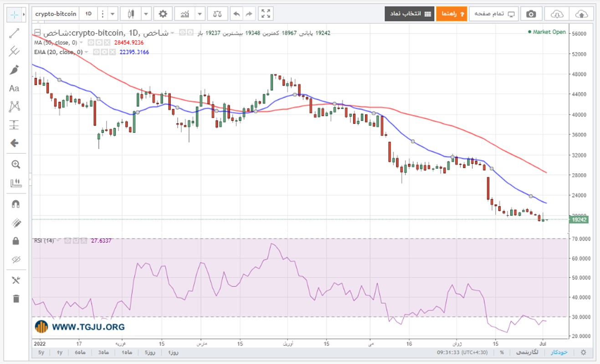Select the pitchfork drawing tool
Image resolution: width=600 pixels, height=364 pixels.
pyautogui.click(x=15, y=51)
